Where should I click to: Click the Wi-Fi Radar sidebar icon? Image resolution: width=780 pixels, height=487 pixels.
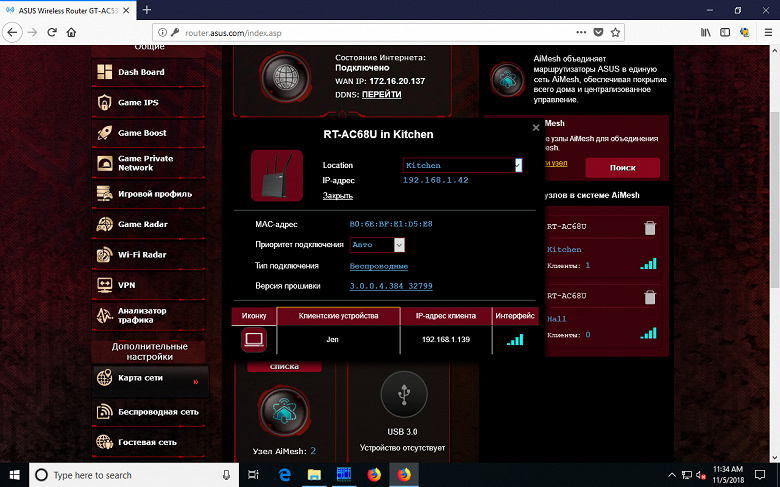coord(104,255)
